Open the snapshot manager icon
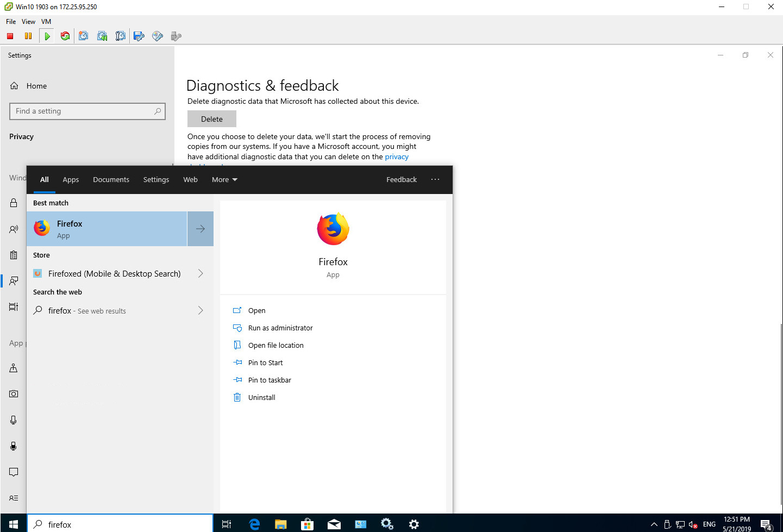This screenshot has width=783, height=532. [120, 36]
